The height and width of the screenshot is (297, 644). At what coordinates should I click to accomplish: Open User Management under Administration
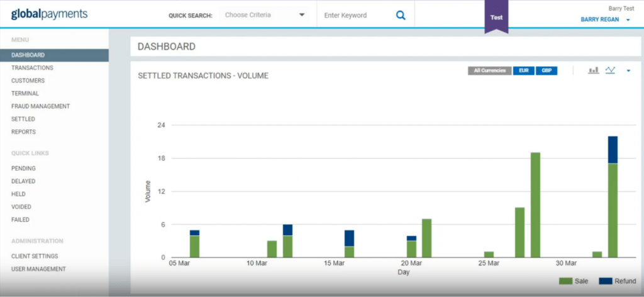click(x=38, y=269)
